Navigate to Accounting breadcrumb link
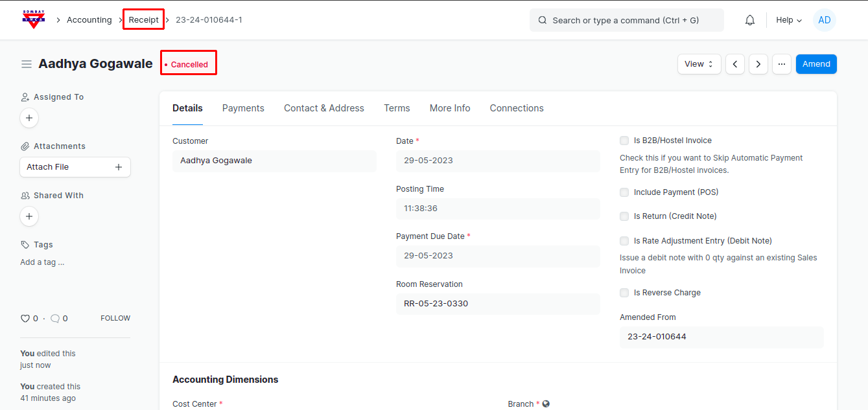868x410 pixels. click(89, 20)
